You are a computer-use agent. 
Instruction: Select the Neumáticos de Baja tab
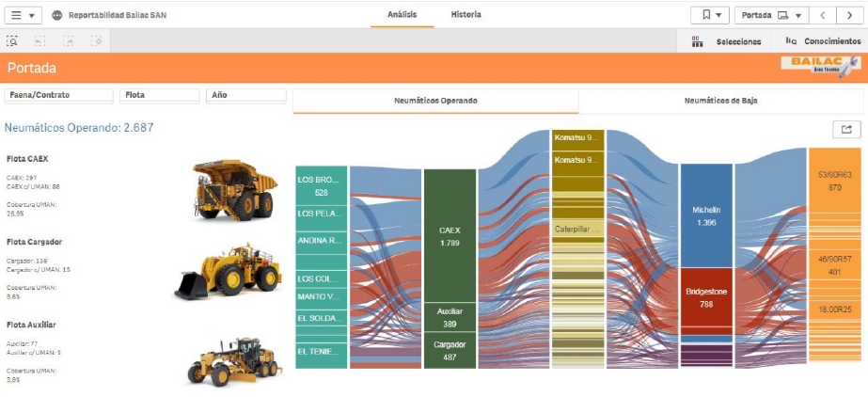(x=720, y=100)
